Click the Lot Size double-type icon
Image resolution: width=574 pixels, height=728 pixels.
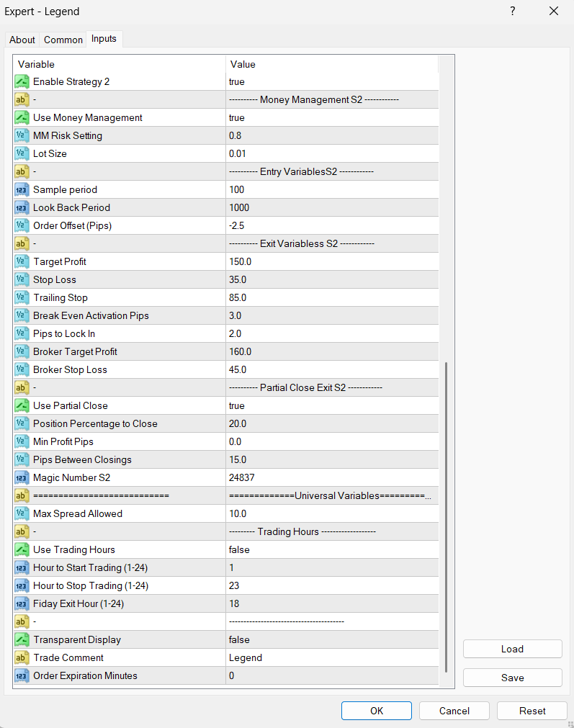22,153
